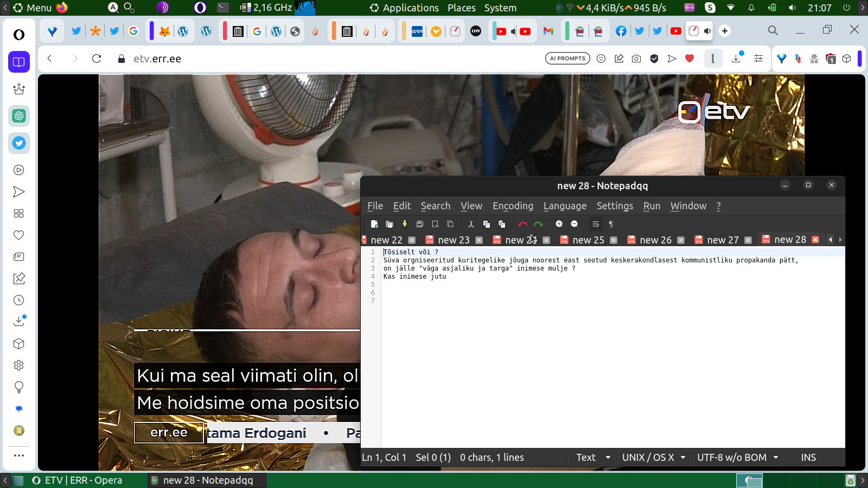Open the UTF-8 w/o BOM encoding dropdown
Screen dimensions: 868x488
(x=737, y=457)
